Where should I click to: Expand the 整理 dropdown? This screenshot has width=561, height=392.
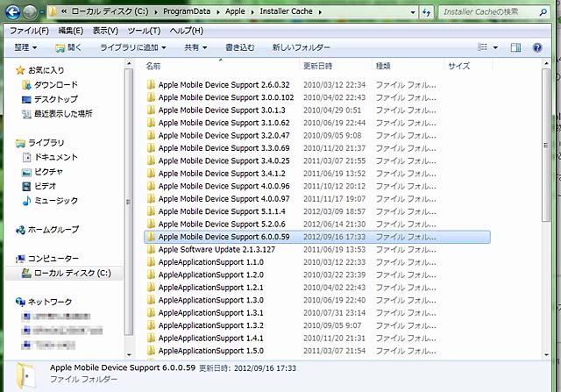(x=25, y=47)
